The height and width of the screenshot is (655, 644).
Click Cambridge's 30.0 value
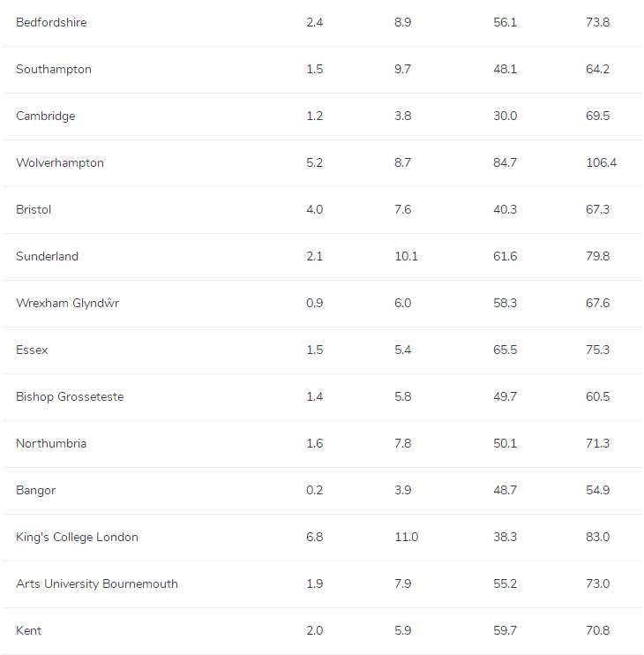pyautogui.click(x=505, y=116)
